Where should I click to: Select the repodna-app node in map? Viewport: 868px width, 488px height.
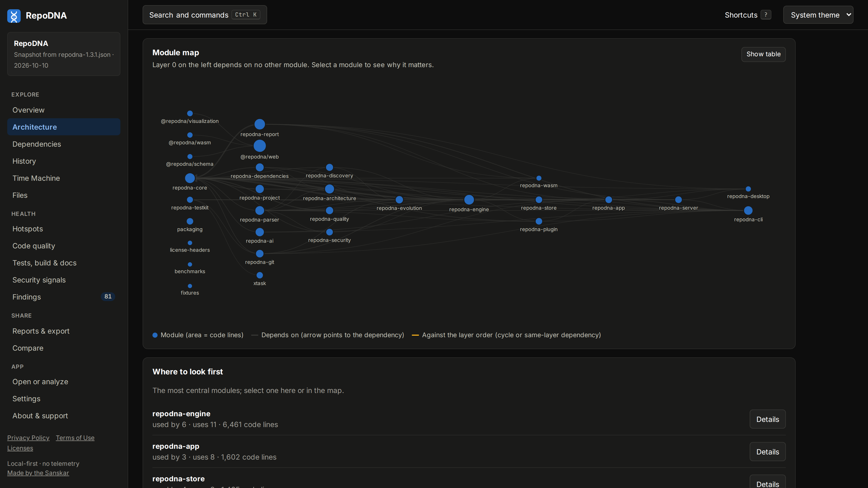click(x=608, y=199)
